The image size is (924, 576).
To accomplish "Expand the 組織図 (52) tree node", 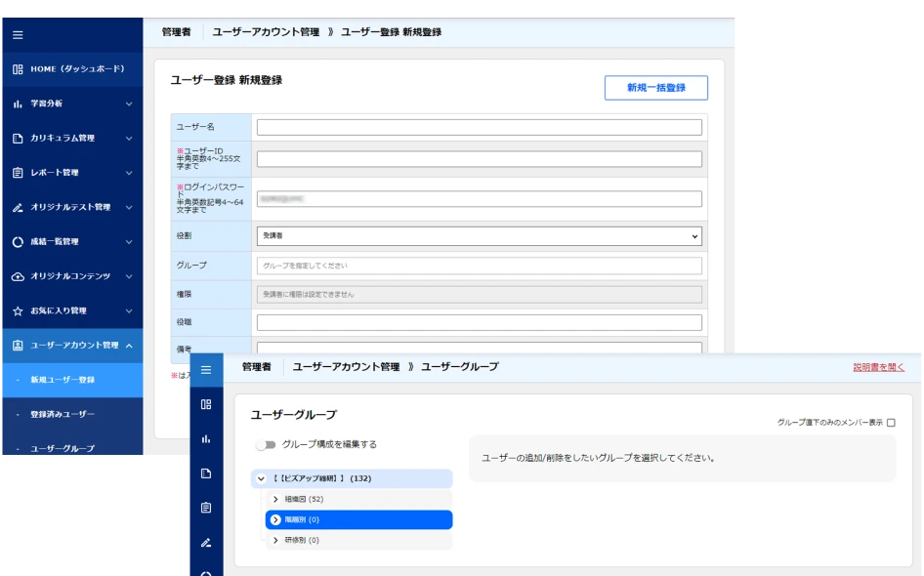I will 275,499.
